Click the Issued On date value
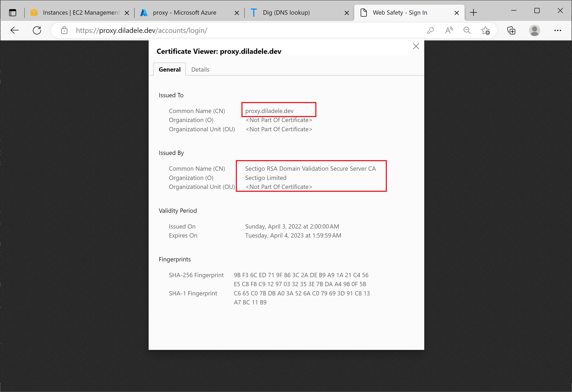Screen dimensions: 572x392 (292, 226)
